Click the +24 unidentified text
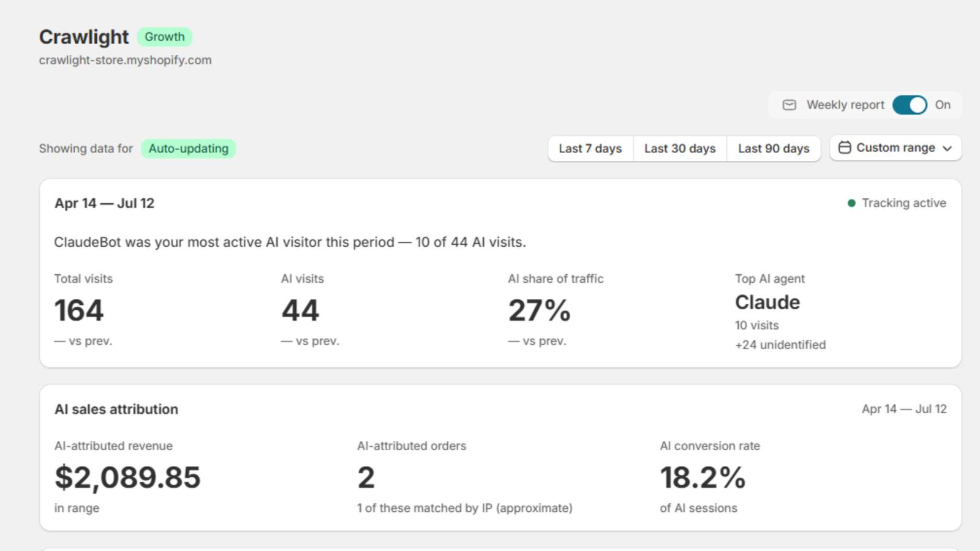980x551 pixels. pos(780,345)
